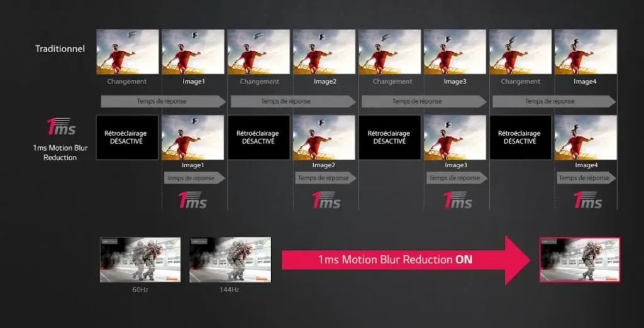The height and width of the screenshot is (328, 644).
Task: Click the 1ms logo below lower-row Image3
Action: (x=456, y=200)
